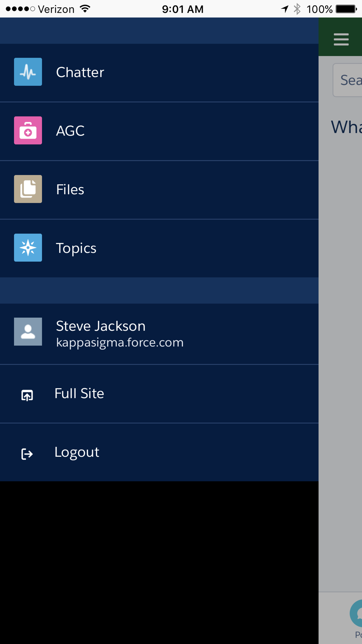Close the menu via the hamburger icon
The width and height of the screenshot is (362, 644).
pos(341,39)
